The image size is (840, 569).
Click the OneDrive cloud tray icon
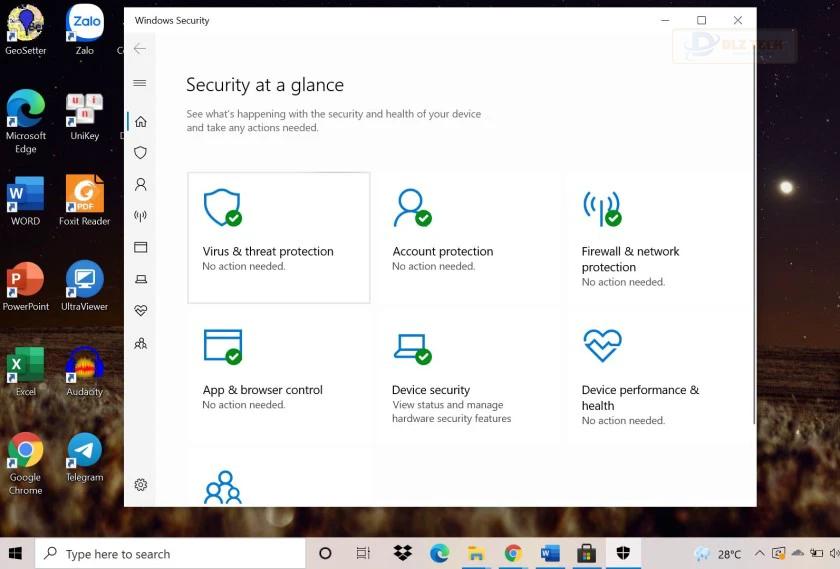798,553
